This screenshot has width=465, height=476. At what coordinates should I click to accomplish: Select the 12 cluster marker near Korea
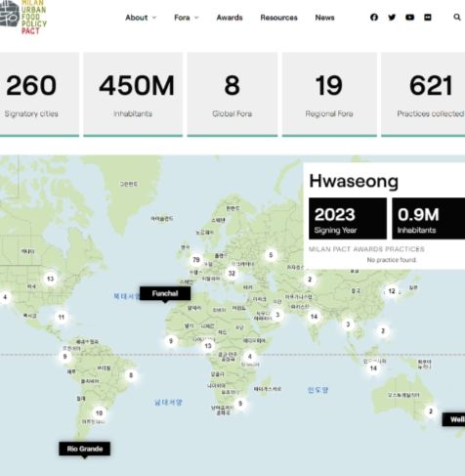[x=392, y=291]
